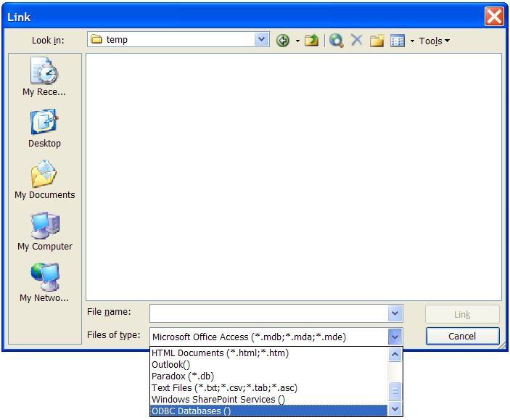Viewport: 510px width, 420px height.
Task: Click the Views toolbar icon
Action: (398, 41)
